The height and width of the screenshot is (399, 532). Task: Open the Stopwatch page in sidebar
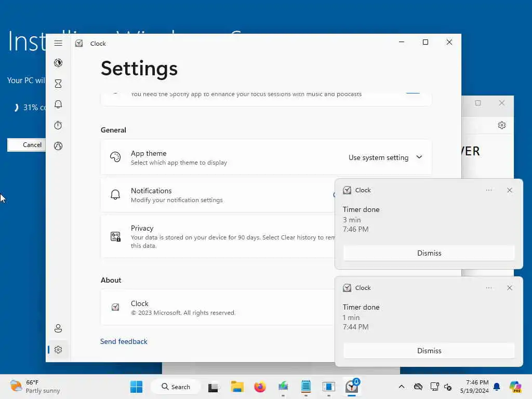coord(58,125)
